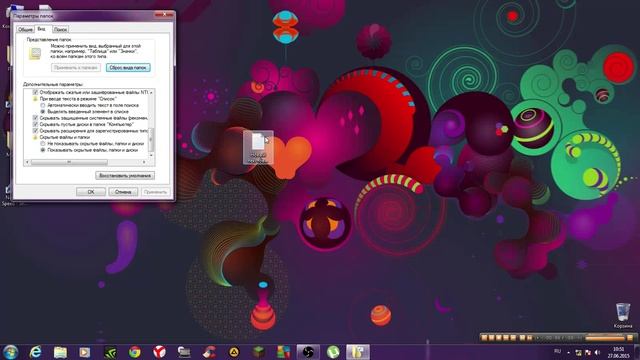Viewport: 640px width, 360px height.
Task: Open the Action Center flag tray icon
Action: coord(588,352)
